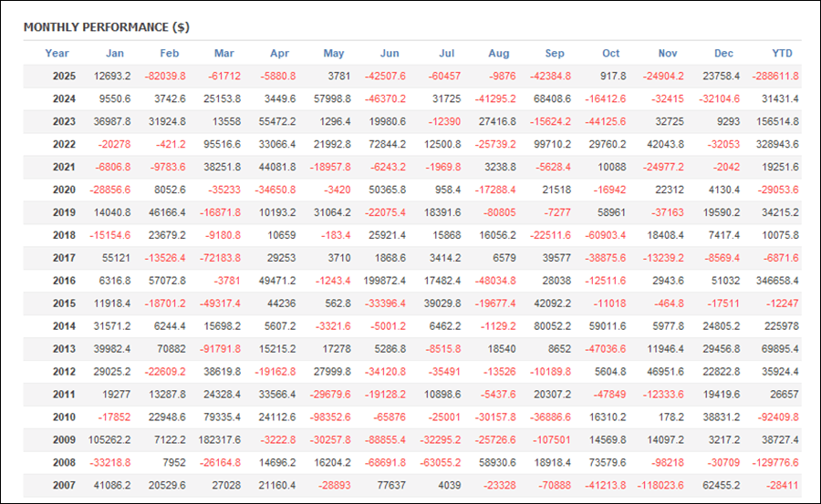This screenshot has height=504, width=821.
Task: Click the Year column header
Action: (57, 53)
